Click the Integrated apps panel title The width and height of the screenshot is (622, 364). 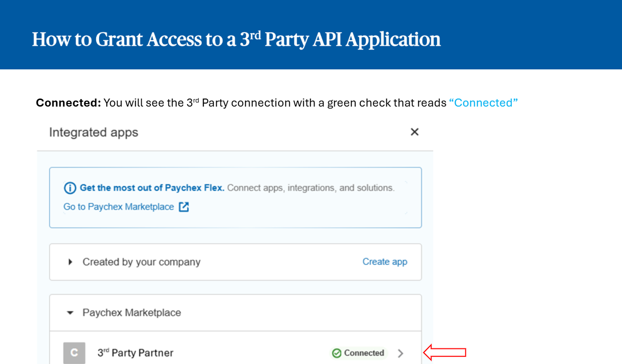(94, 132)
